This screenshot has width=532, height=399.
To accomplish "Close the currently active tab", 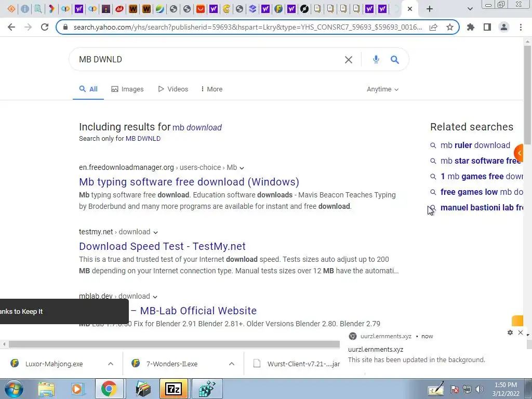I will (410, 9).
